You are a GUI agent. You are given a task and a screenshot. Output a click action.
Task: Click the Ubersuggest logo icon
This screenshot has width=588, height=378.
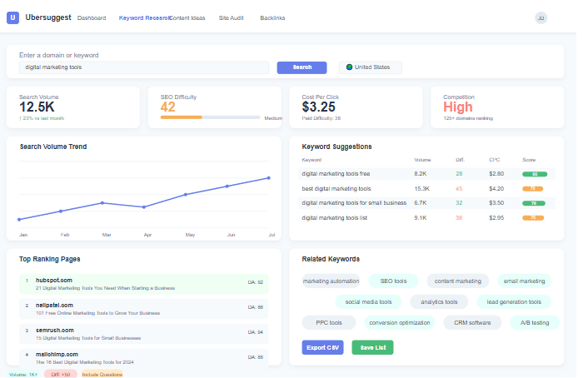tap(12, 17)
